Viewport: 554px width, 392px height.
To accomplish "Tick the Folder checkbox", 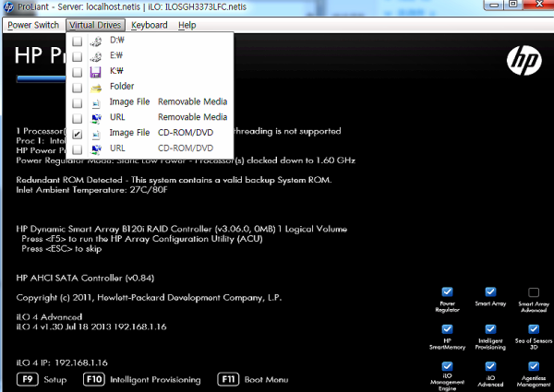I will (x=77, y=88).
